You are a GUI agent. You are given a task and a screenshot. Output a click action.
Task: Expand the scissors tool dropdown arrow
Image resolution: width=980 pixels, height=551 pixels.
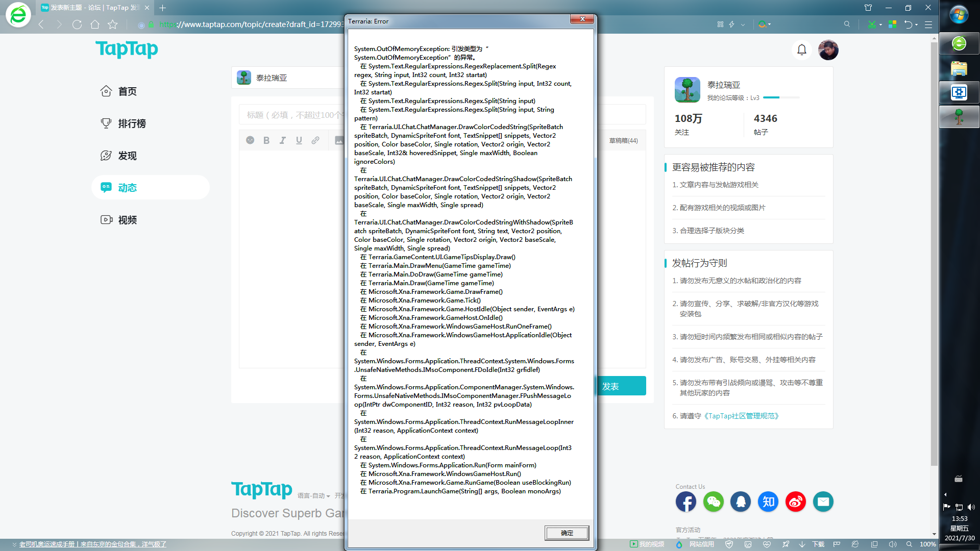coord(880,24)
